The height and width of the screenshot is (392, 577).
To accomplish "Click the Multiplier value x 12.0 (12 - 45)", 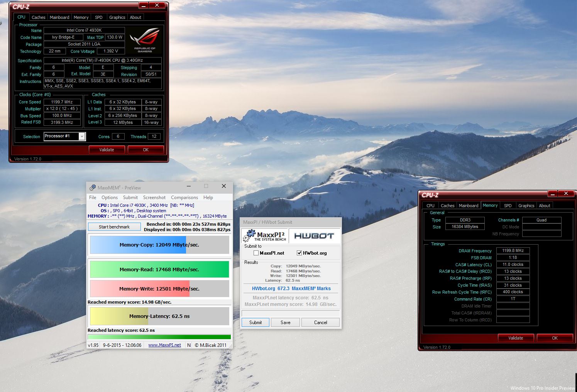I will click(62, 109).
